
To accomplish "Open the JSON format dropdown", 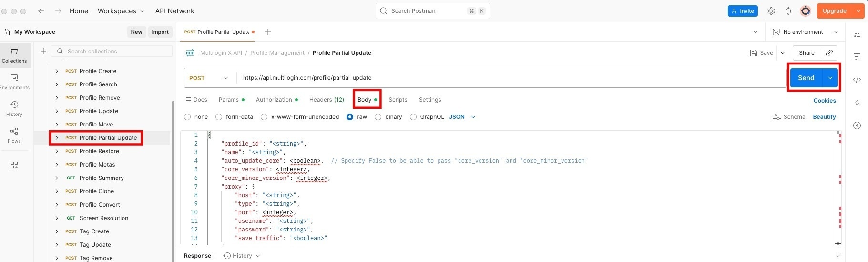I will coord(462,117).
